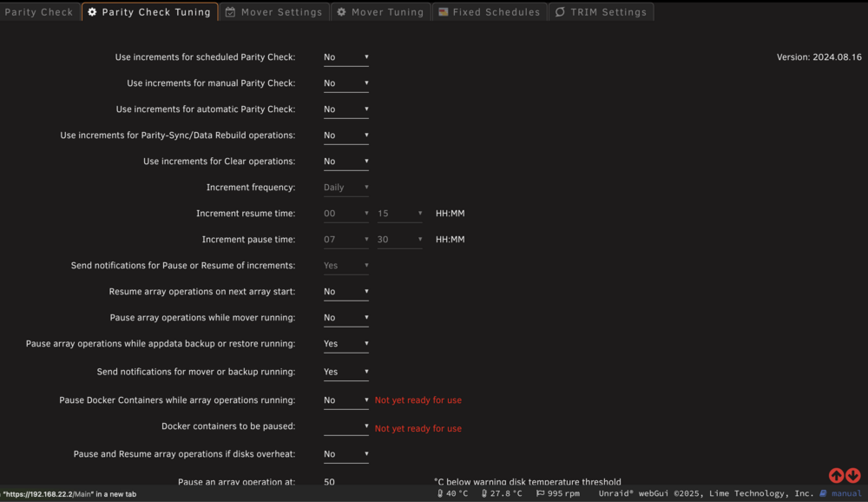Open the Increment pause time hour dropdown

tap(346, 240)
